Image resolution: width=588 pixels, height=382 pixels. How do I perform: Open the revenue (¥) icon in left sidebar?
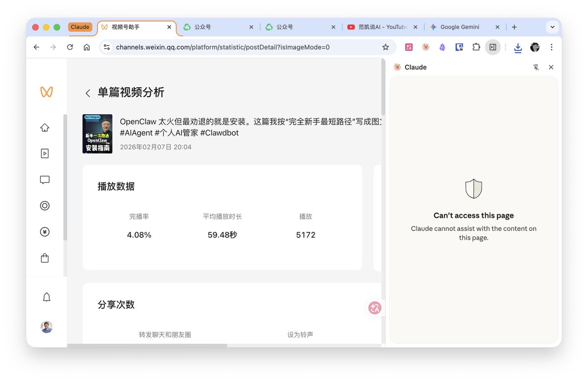point(45,231)
